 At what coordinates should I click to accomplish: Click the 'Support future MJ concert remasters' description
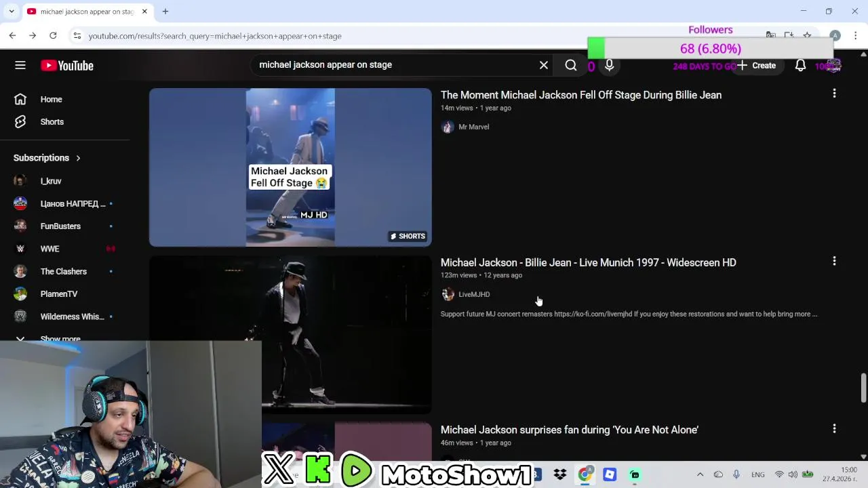(x=629, y=314)
